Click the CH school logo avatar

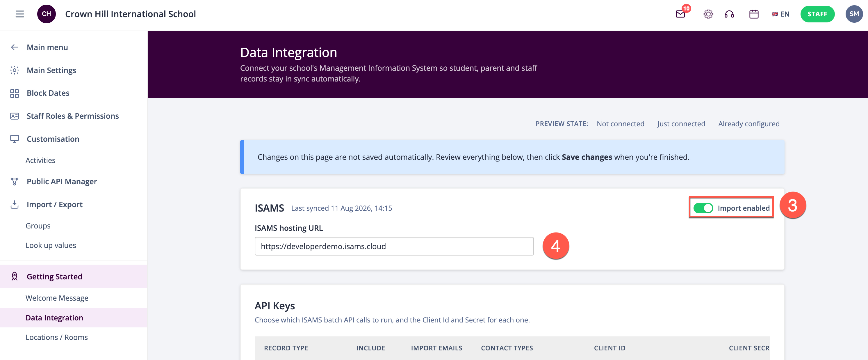click(47, 14)
